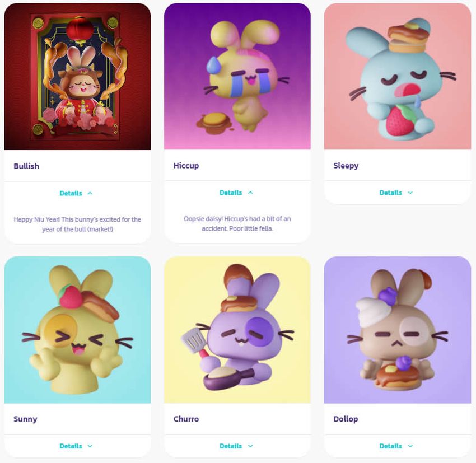Open the purple Churro bunny image
Screen dimensions: 476x463
(x=237, y=330)
